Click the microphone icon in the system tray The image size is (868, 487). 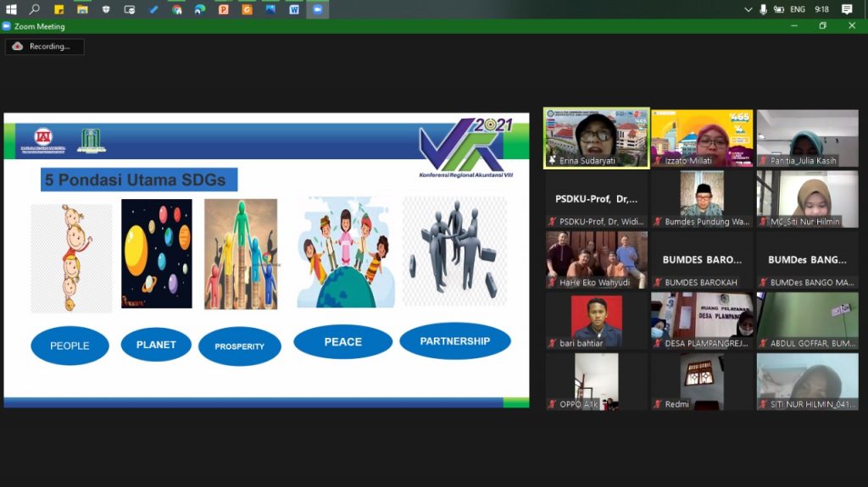(764, 9)
